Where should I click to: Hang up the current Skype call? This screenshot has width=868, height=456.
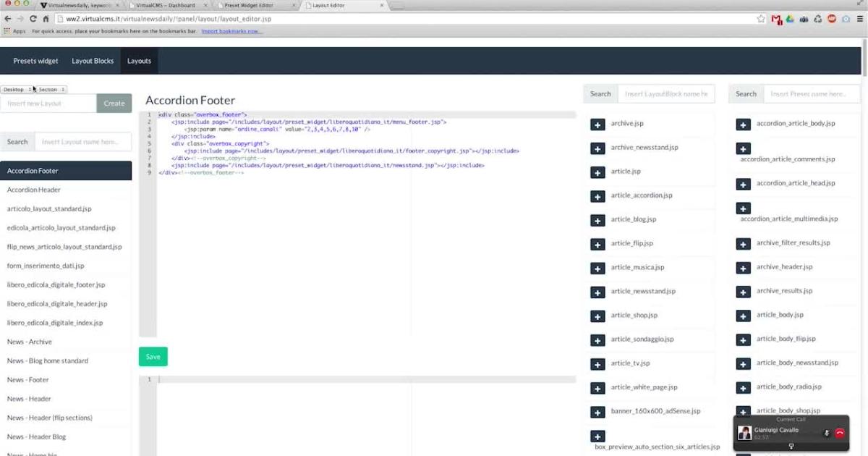[840, 433]
